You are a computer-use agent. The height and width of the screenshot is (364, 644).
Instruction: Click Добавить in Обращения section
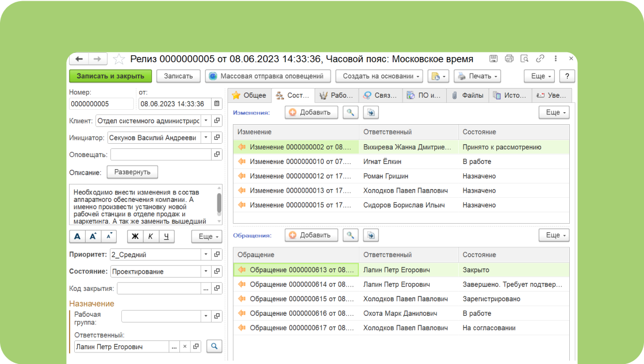pyautogui.click(x=311, y=235)
